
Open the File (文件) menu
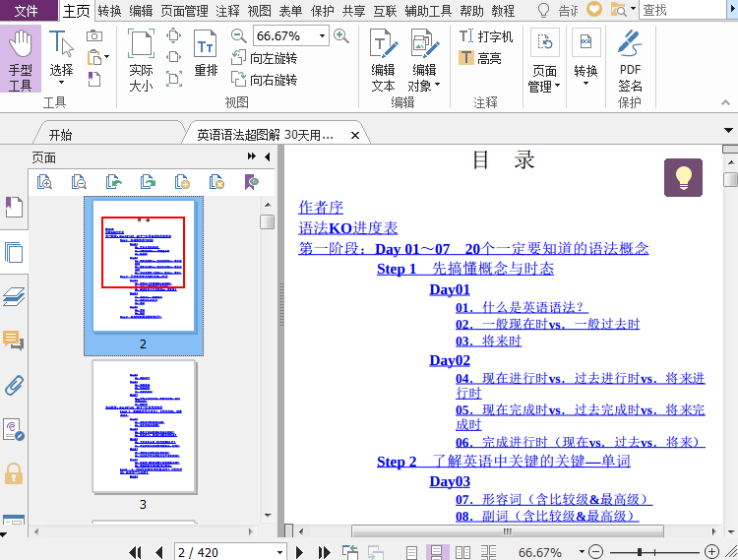pos(26,11)
